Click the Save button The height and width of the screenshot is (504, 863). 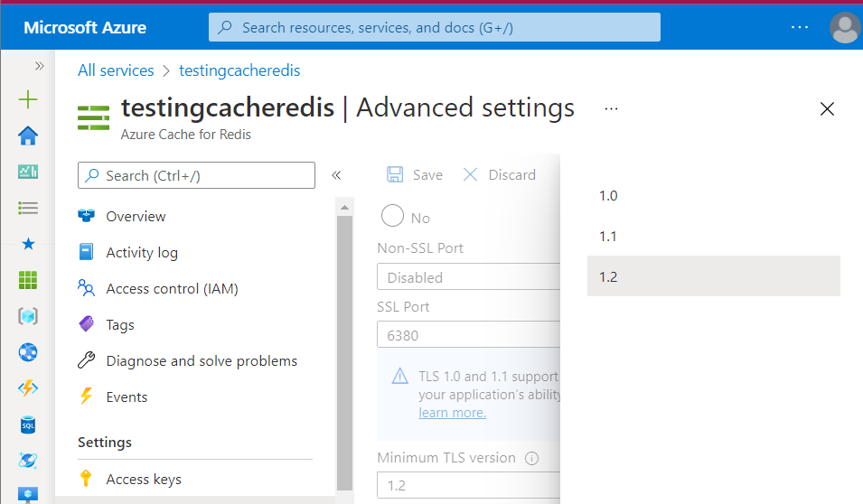(x=415, y=175)
